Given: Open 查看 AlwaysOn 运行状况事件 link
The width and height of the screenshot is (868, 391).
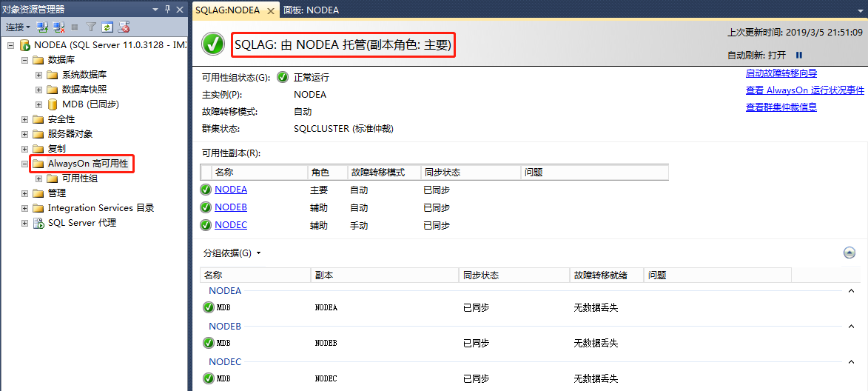Looking at the screenshot, I should tap(805, 90).
